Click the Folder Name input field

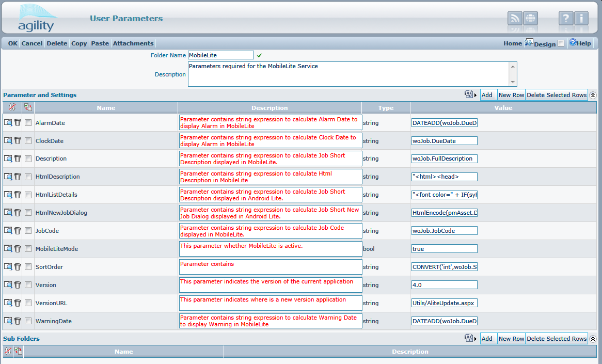tap(221, 55)
